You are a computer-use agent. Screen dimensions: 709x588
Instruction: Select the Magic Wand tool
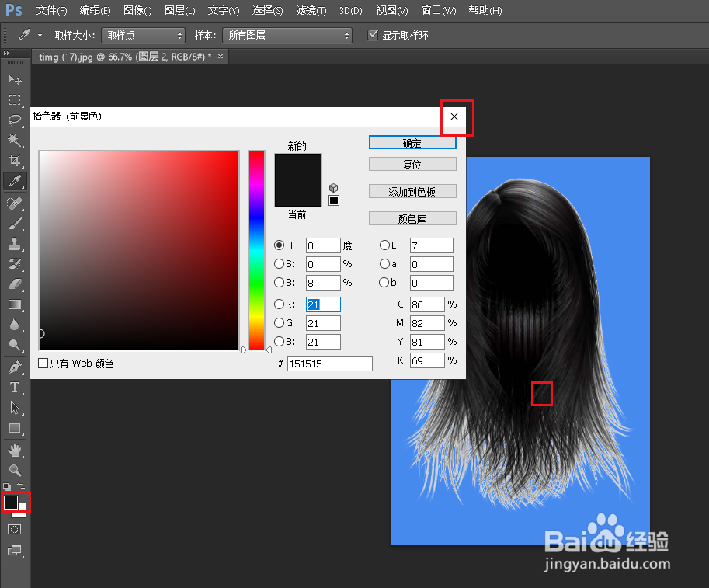[15, 141]
